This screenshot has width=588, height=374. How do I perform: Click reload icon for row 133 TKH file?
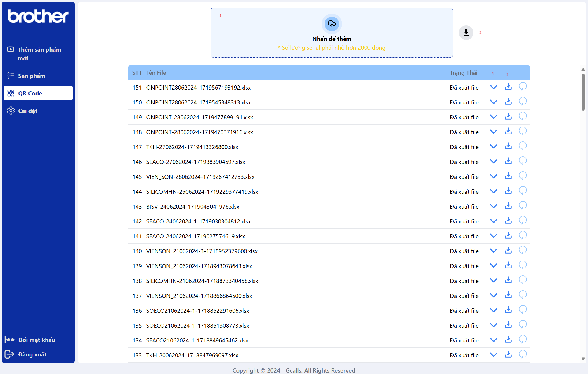point(522,355)
